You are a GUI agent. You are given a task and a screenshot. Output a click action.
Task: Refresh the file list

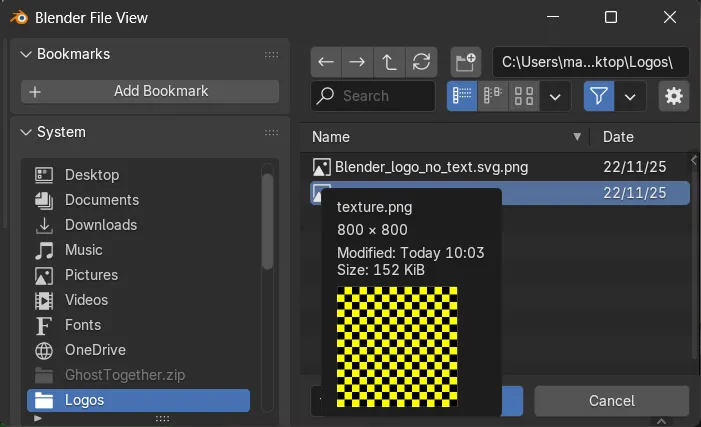click(421, 62)
